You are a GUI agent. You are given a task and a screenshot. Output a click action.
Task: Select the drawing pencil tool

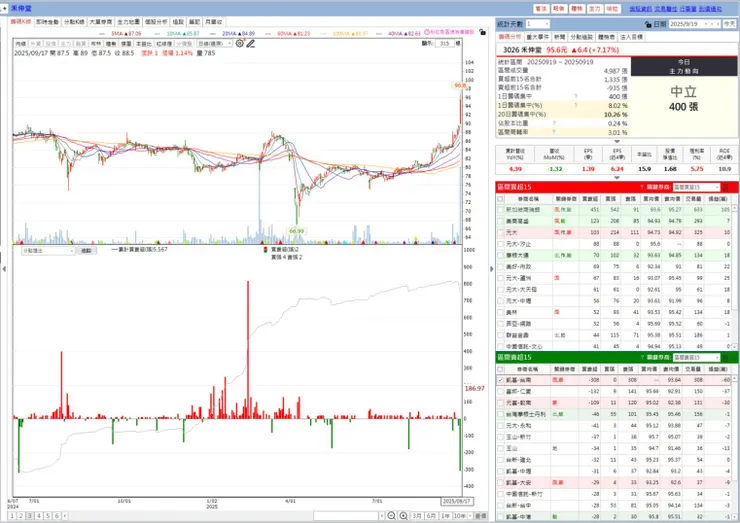pos(251,43)
